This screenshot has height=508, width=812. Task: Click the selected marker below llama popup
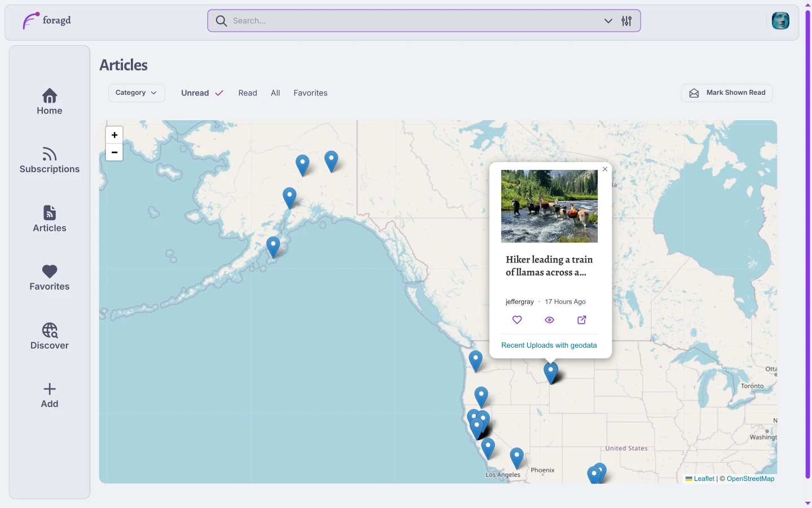pos(551,373)
